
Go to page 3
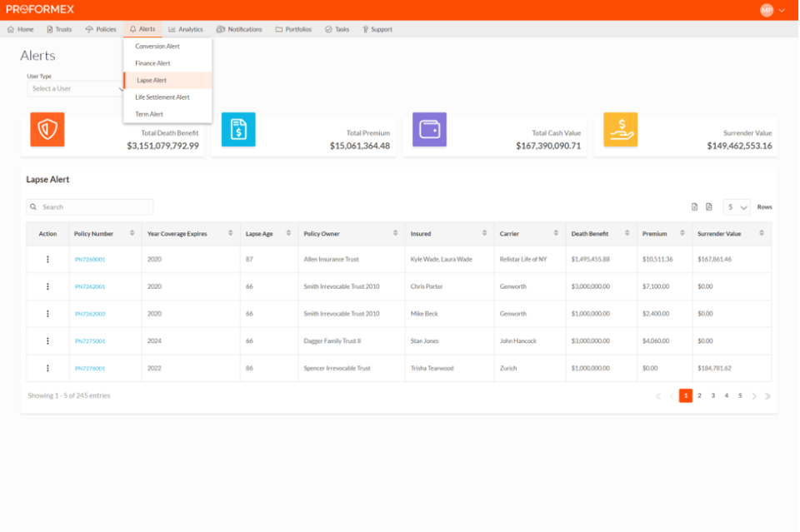click(713, 395)
